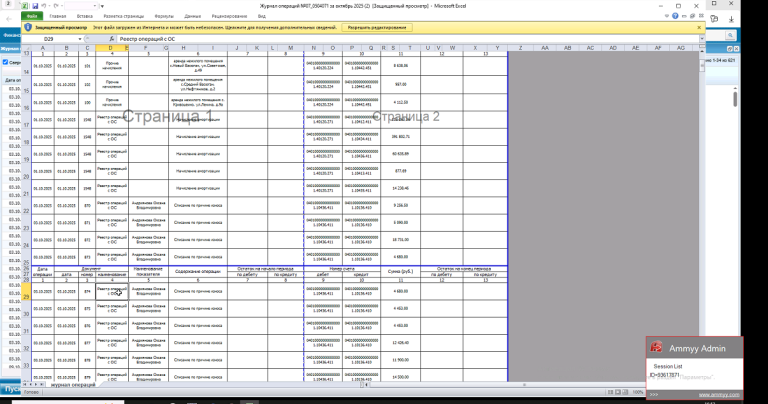Image resolution: width=768 pixels, height=404 pixels.
Task: Expand the ribbon with the small arrow near Help
Action: click(667, 16)
